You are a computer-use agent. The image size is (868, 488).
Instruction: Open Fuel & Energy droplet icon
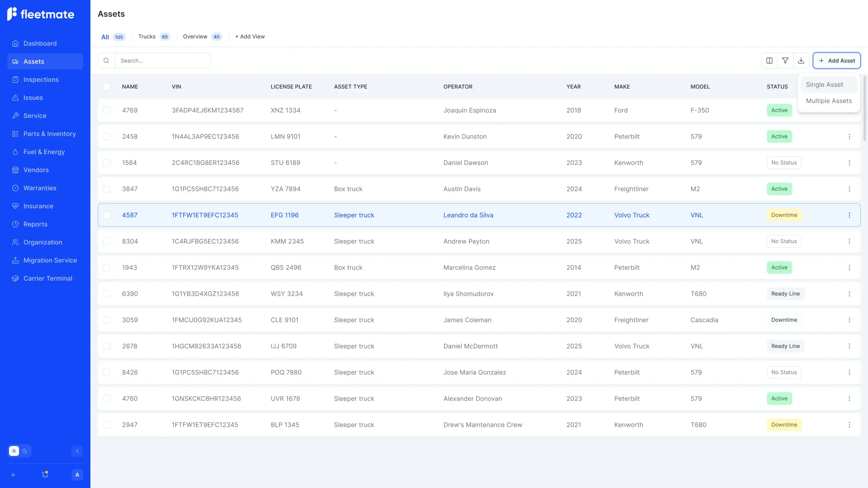[15, 152]
